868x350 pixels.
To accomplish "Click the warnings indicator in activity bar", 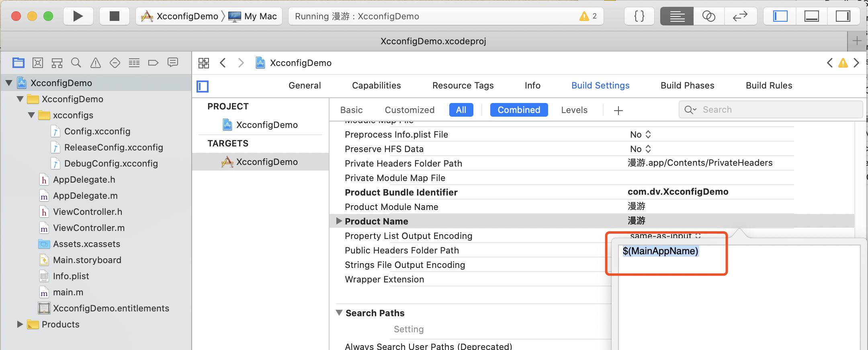I will (588, 16).
